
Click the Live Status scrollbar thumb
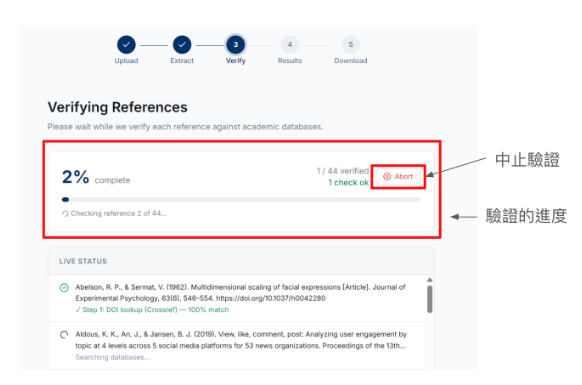(x=429, y=299)
